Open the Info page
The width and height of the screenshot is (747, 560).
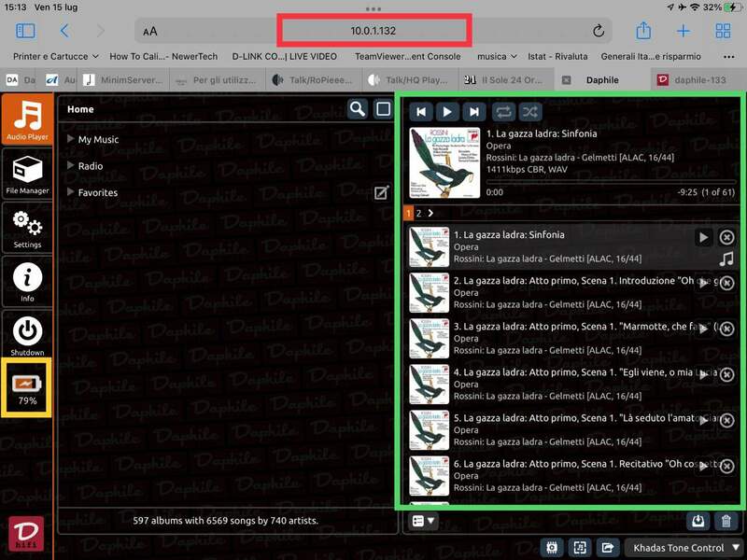[x=27, y=283]
